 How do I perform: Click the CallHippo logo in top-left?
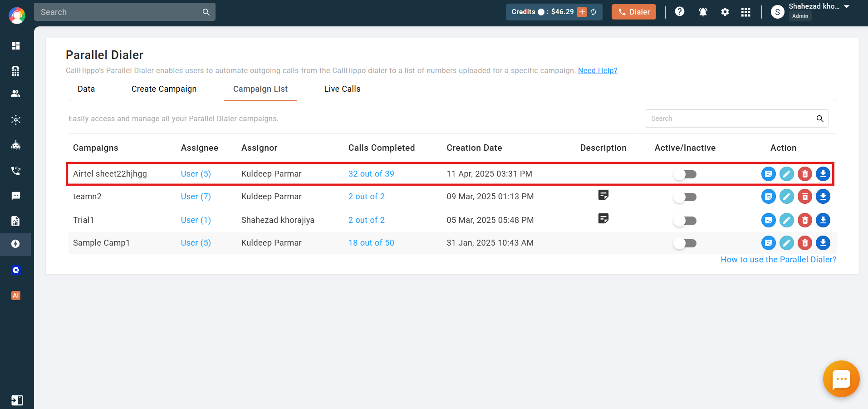coord(17,15)
